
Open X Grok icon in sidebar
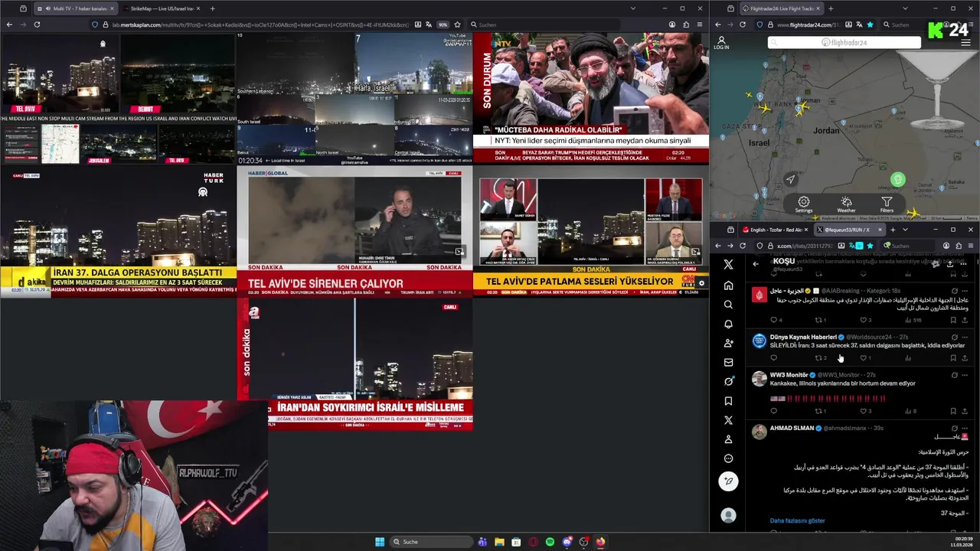click(728, 381)
